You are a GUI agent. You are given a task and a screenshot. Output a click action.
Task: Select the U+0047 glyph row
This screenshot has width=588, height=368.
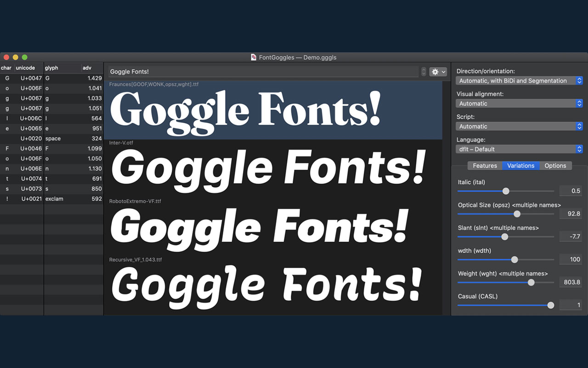(52, 78)
